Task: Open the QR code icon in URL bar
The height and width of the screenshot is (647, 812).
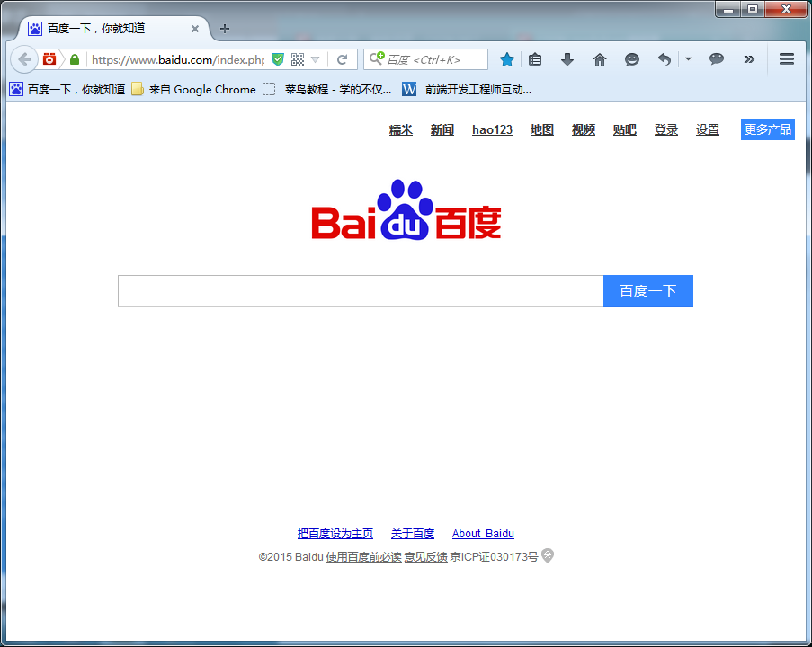Action: point(298,59)
